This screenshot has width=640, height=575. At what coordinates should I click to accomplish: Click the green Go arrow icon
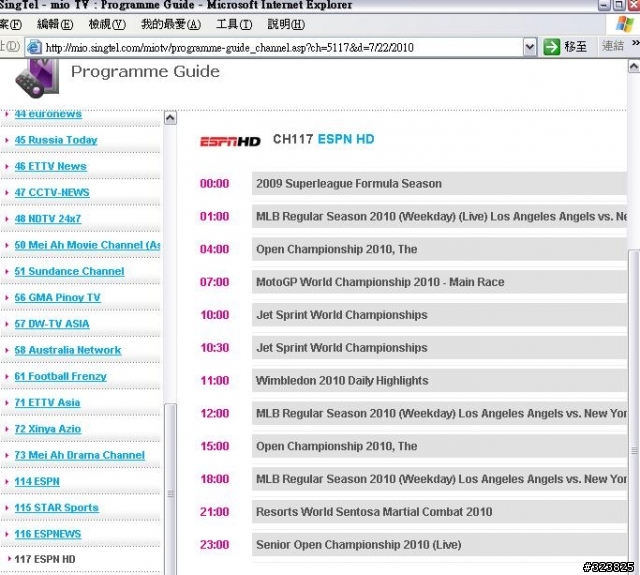click(x=552, y=47)
